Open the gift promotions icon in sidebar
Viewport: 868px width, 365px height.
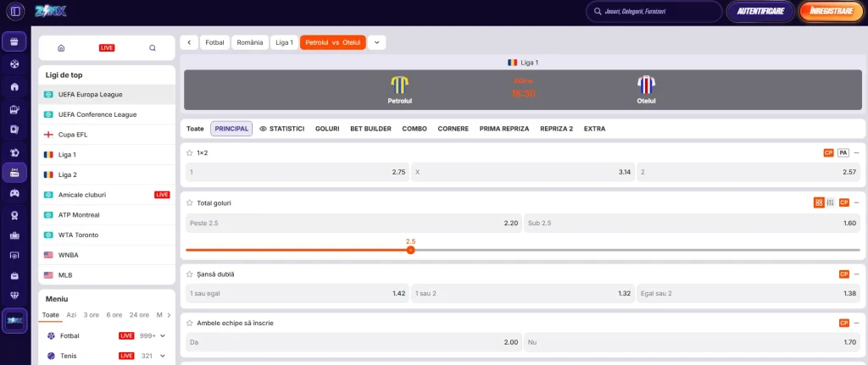point(15,41)
